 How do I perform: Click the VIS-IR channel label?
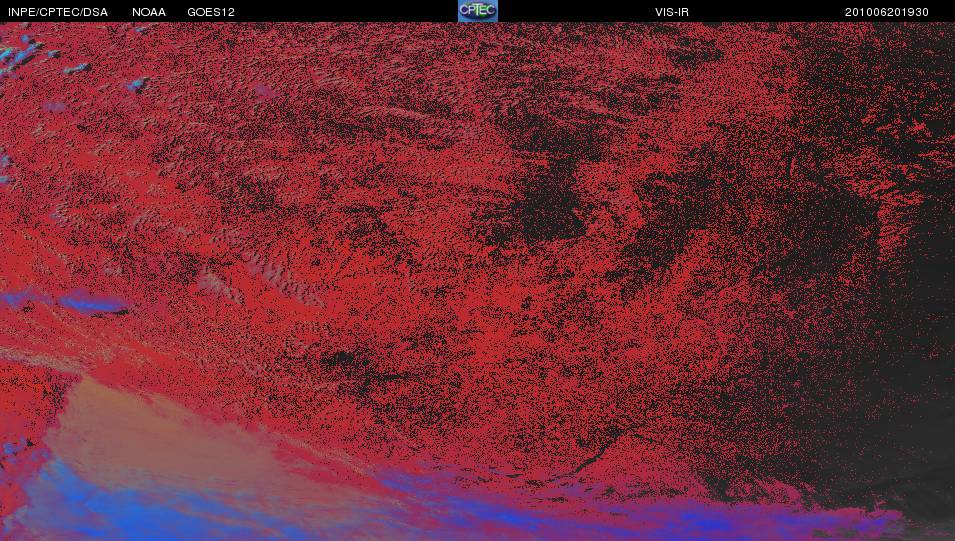click(672, 12)
